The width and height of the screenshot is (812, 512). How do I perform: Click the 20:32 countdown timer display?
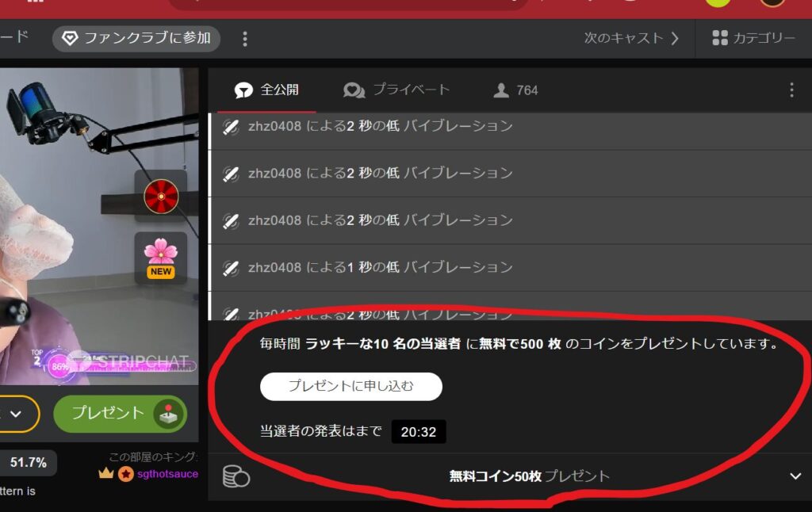pos(418,431)
